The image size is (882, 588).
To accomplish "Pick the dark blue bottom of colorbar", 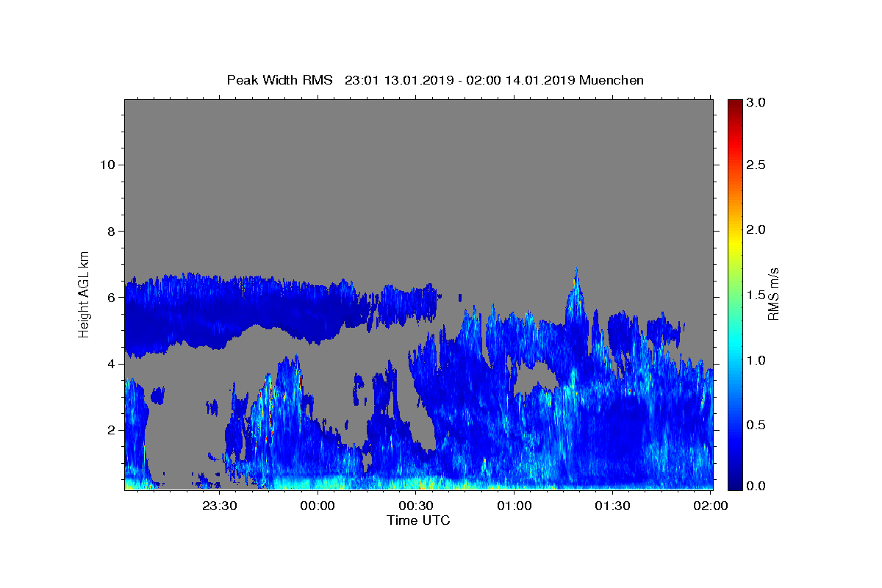I will (x=735, y=484).
